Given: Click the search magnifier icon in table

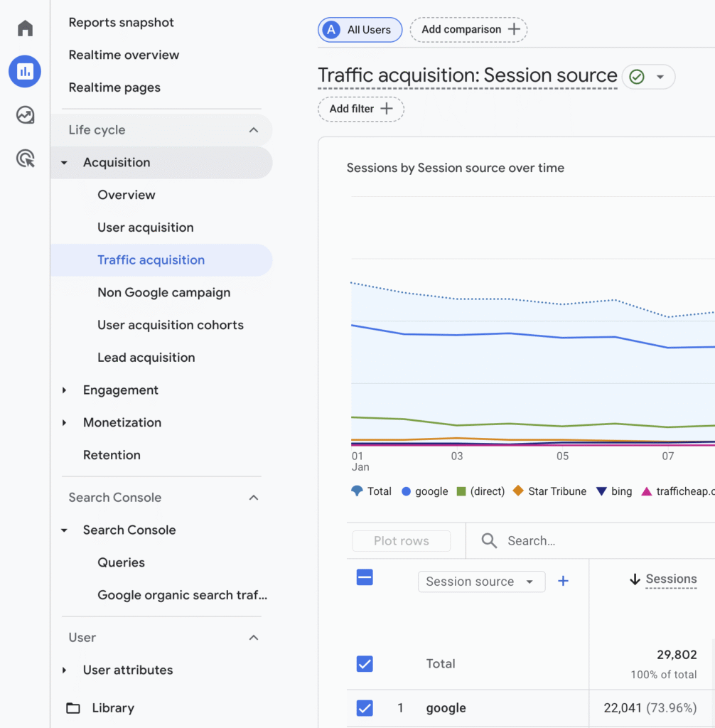Looking at the screenshot, I should coord(489,541).
